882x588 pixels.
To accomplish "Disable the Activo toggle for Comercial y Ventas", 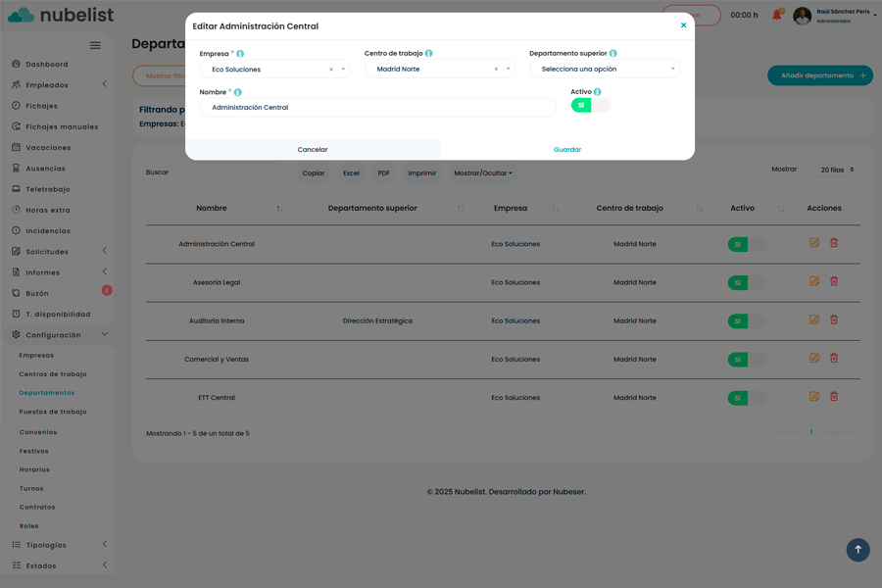I will coord(747,360).
